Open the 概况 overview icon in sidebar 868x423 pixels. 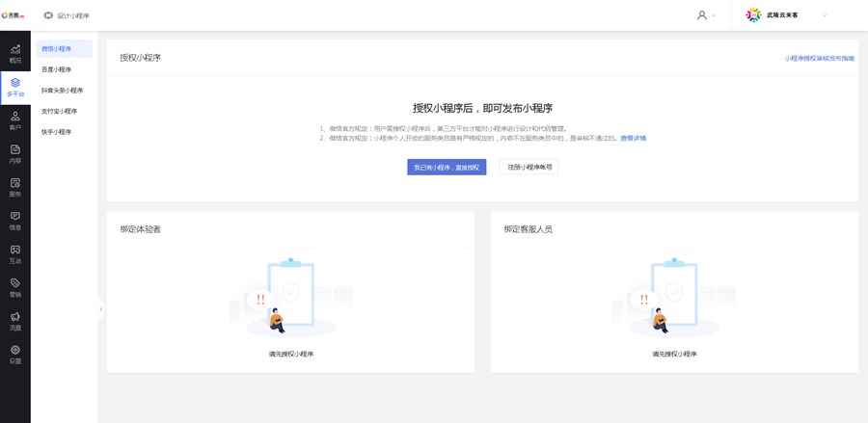[15, 53]
